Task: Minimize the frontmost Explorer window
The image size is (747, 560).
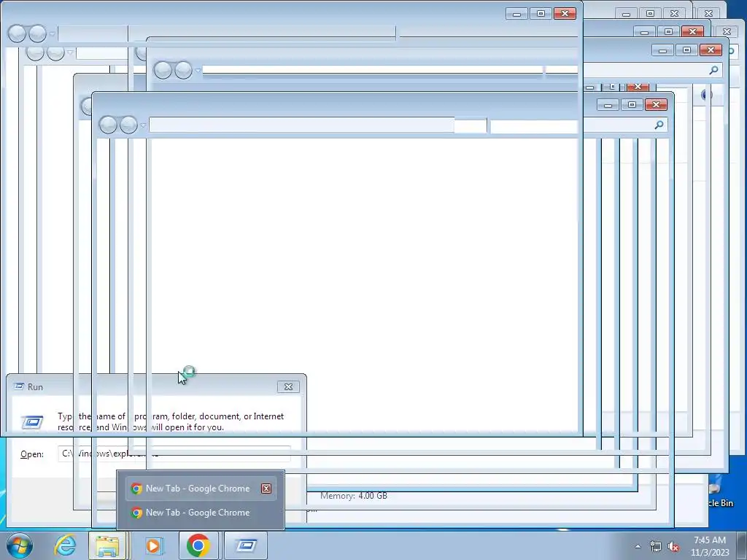Action: (x=608, y=105)
